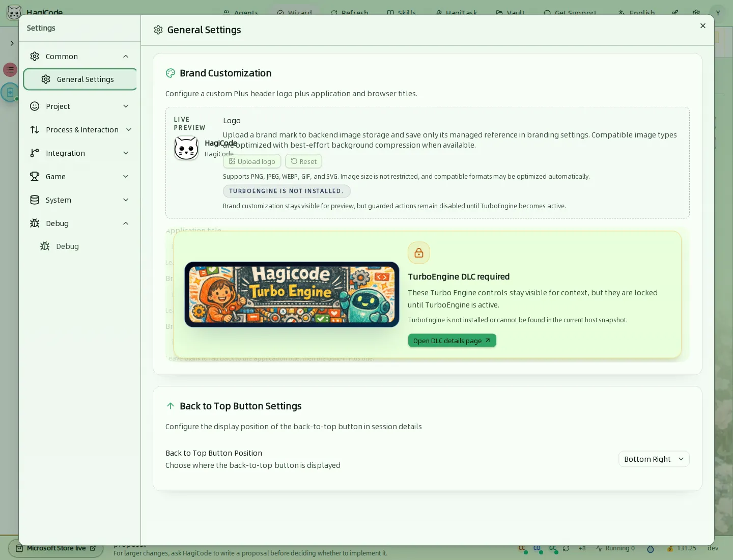
Task: Open General Settings in the settings sidebar
Action: [x=80, y=79]
